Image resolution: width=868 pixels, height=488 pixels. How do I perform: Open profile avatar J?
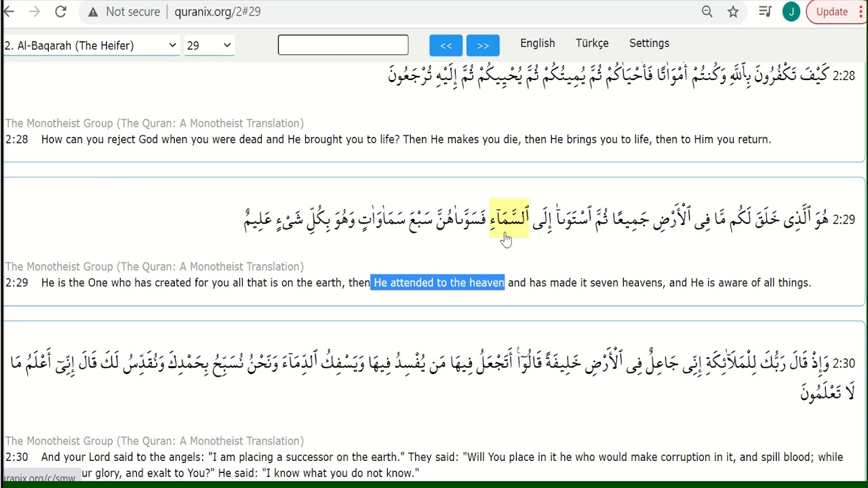(x=791, y=12)
